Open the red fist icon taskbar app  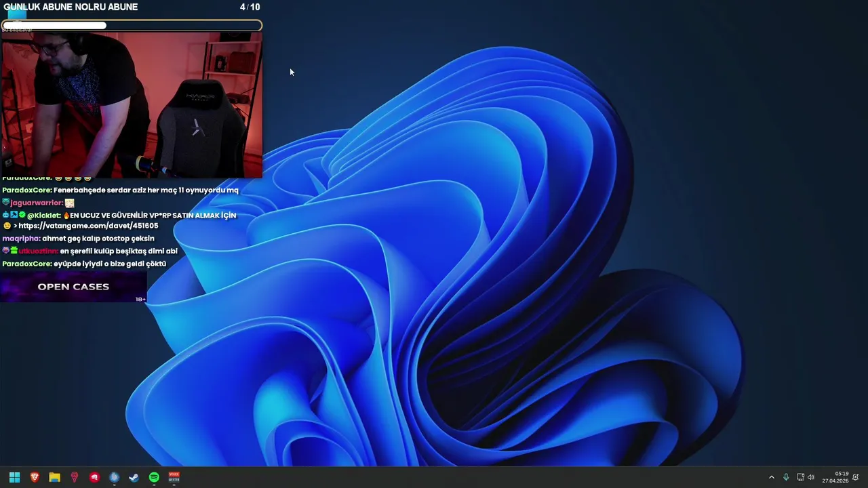94,477
